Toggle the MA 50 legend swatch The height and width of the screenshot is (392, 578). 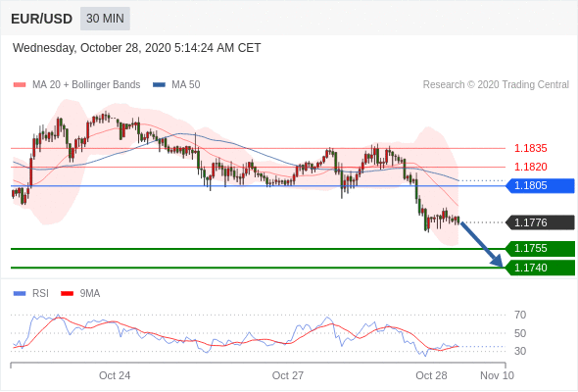click(159, 85)
